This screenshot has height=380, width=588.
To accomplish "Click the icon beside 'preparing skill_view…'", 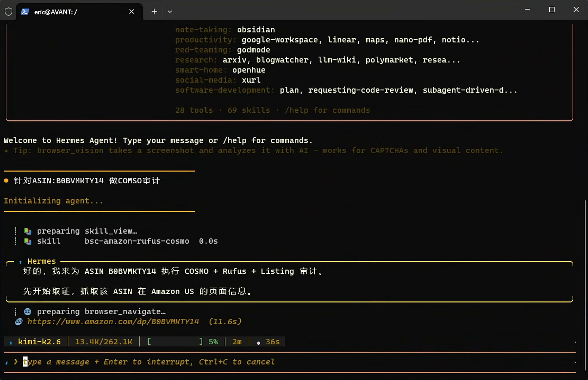I will click(x=27, y=231).
